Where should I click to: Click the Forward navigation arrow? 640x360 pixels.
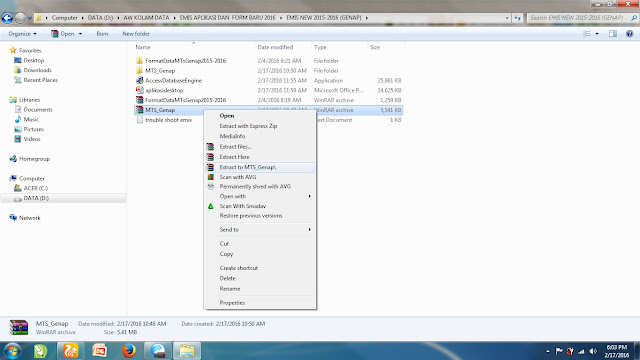pyautogui.click(x=20, y=18)
